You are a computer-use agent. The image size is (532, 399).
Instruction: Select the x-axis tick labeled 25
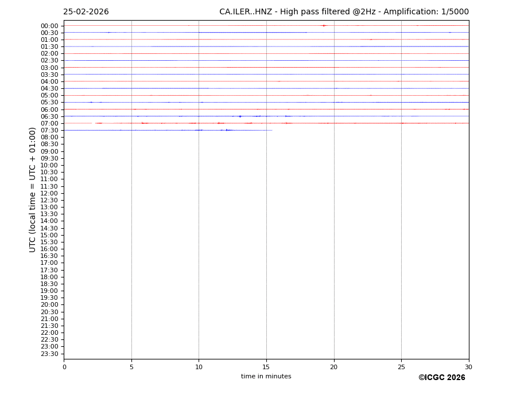coord(401,367)
